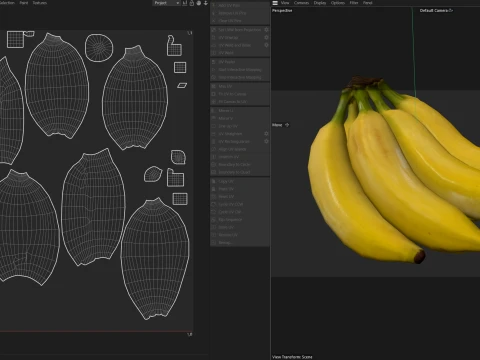
Task: Choose Restore UV command
Action: [x=240, y=235]
